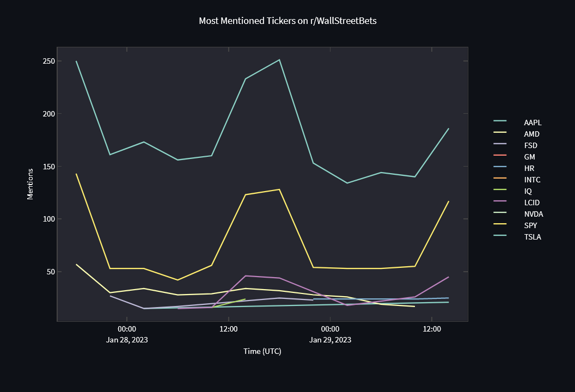Toggle HR series in legend
Viewport: 575px width, 392px height.
click(x=517, y=168)
